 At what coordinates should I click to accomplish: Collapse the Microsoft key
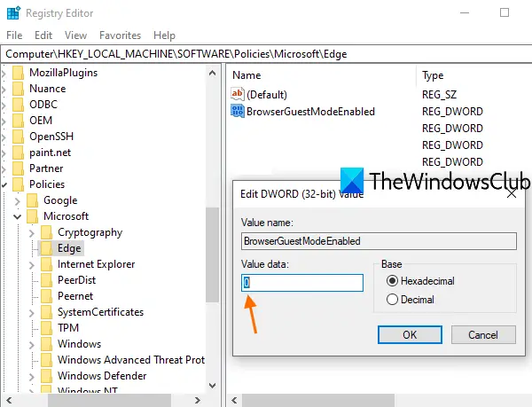coord(18,216)
